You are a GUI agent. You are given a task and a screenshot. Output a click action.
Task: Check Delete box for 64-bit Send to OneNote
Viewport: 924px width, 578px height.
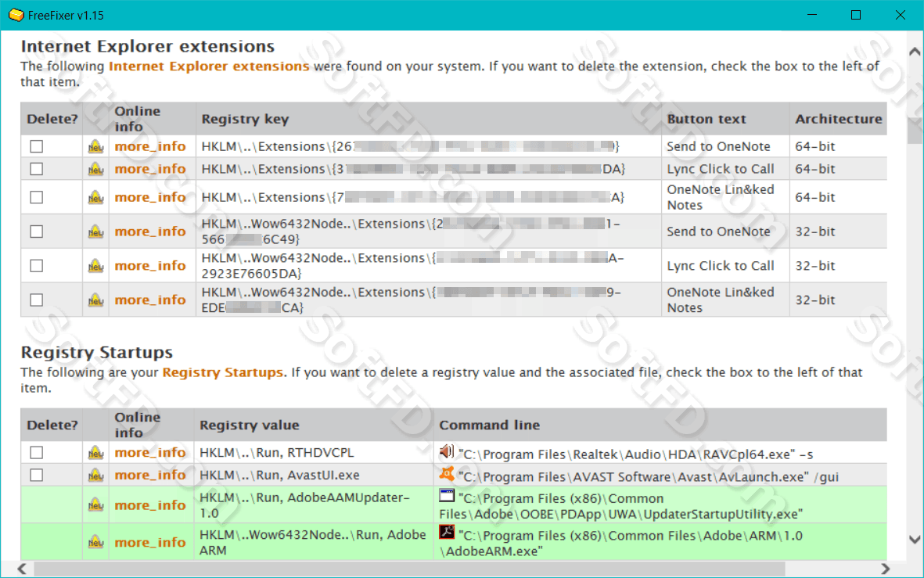coord(37,146)
